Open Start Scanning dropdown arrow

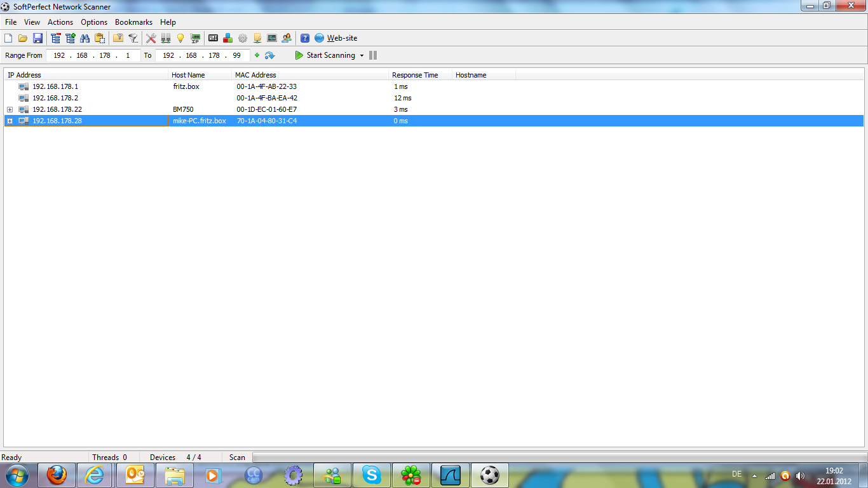(x=362, y=56)
